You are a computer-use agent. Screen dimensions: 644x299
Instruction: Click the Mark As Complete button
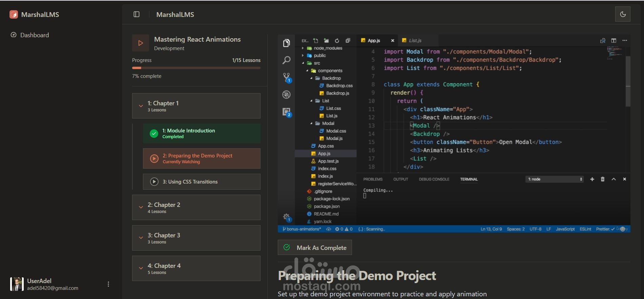[x=315, y=248]
